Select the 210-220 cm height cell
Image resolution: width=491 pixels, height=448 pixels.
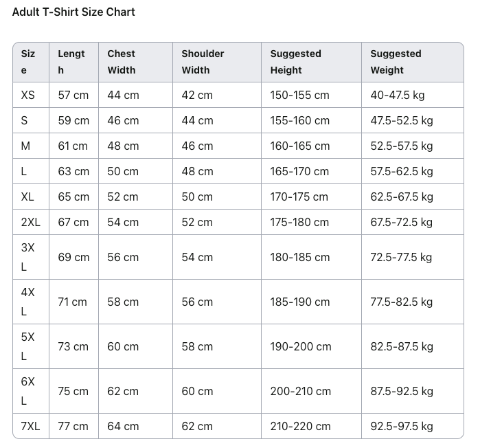(300, 426)
